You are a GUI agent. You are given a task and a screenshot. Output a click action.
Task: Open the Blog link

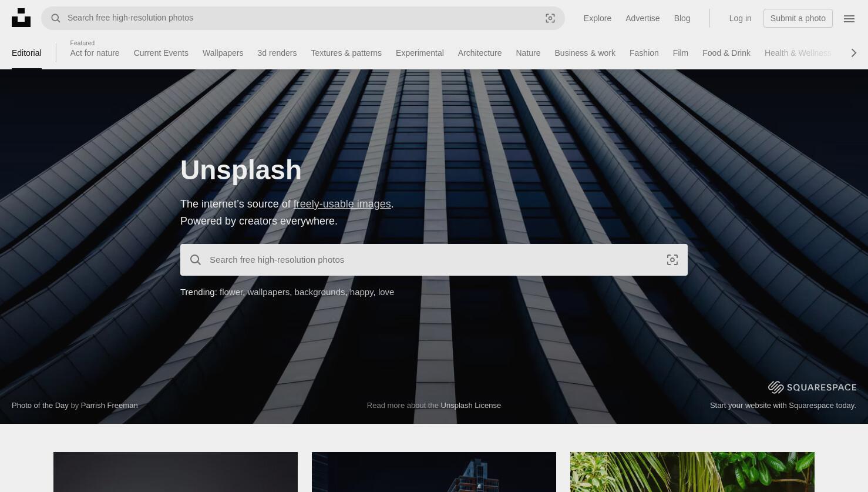pyautogui.click(x=682, y=18)
